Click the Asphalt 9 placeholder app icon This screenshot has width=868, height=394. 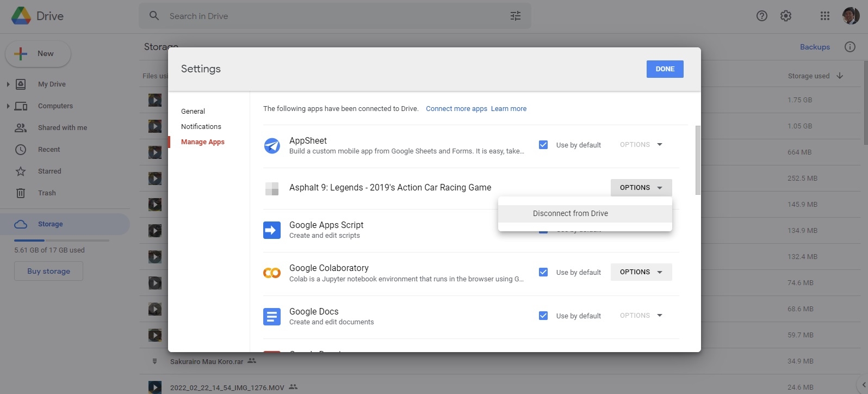point(272,188)
